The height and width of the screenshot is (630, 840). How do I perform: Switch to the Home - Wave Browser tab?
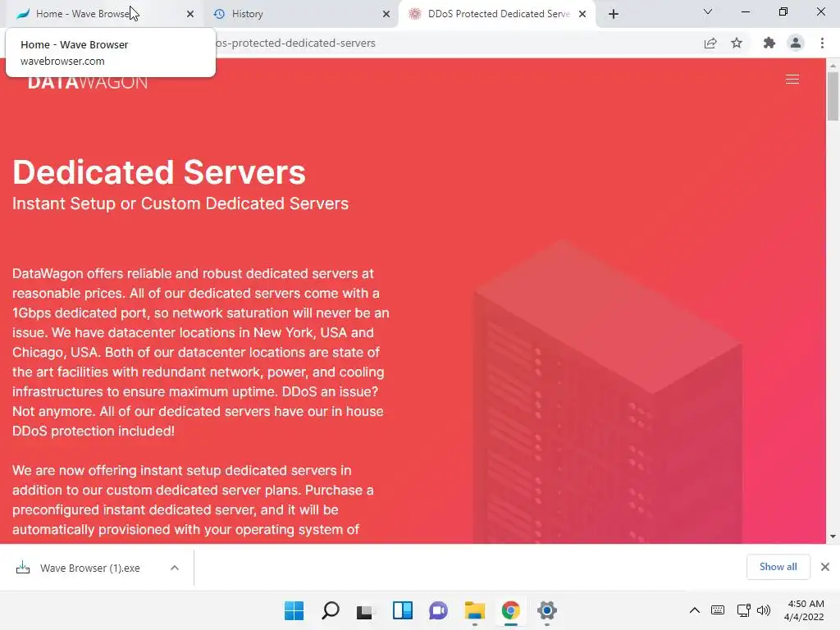[x=104, y=14]
